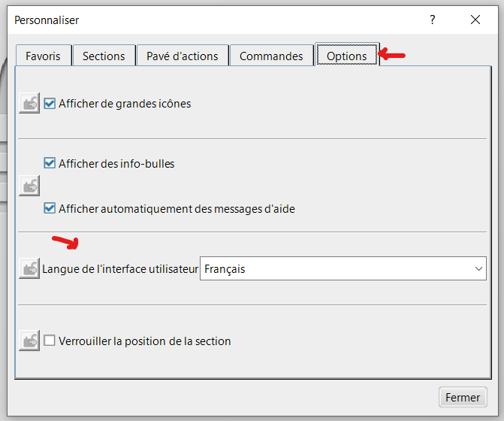
Task: Click the Personnaliser title bar text
Action: click(x=47, y=20)
